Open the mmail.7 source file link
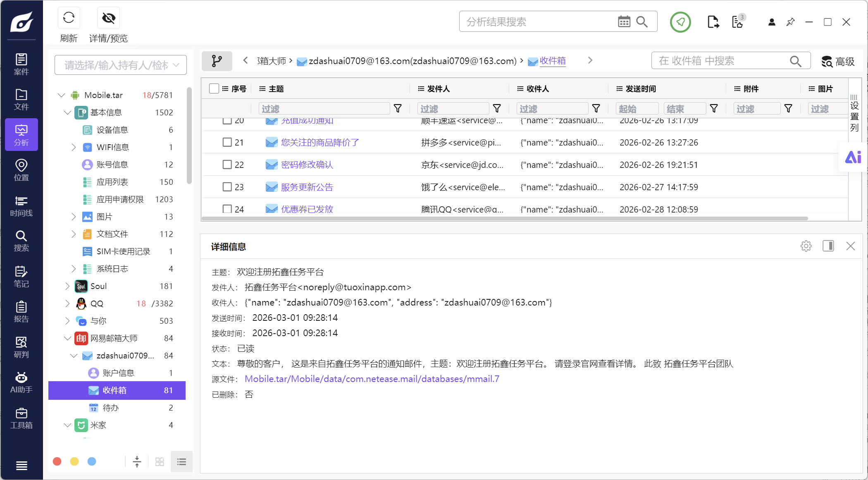 [x=372, y=379]
